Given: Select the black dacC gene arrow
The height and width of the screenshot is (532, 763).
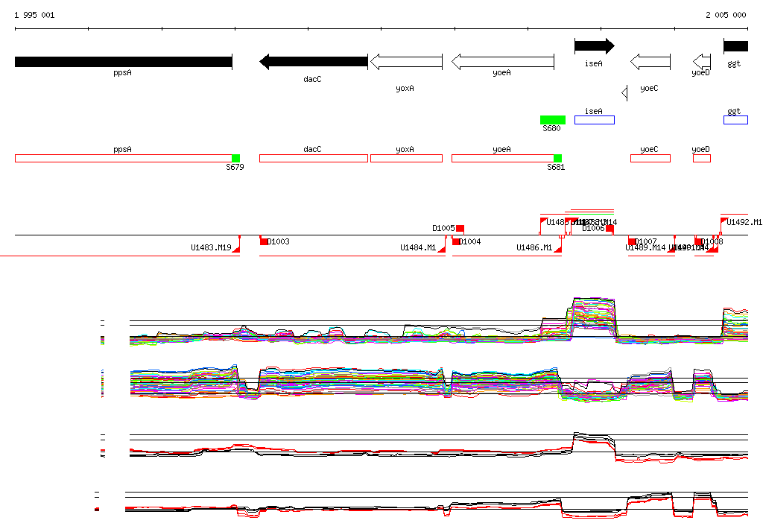Looking at the screenshot, I should click(x=314, y=62).
